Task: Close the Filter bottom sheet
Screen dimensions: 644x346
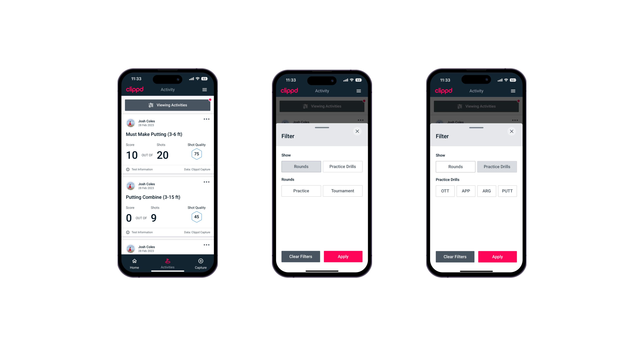Action: 358,131
